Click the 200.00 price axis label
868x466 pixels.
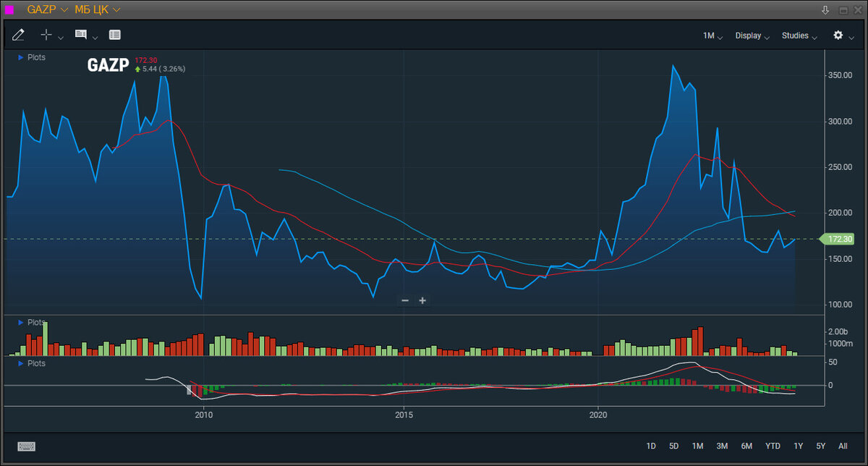click(x=840, y=213)
